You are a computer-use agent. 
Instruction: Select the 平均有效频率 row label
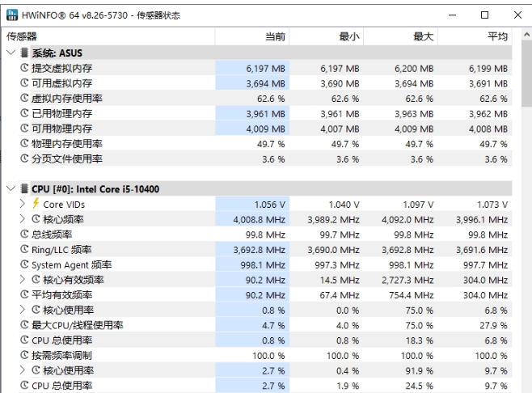pyautogui.click(x=61, y=294)
